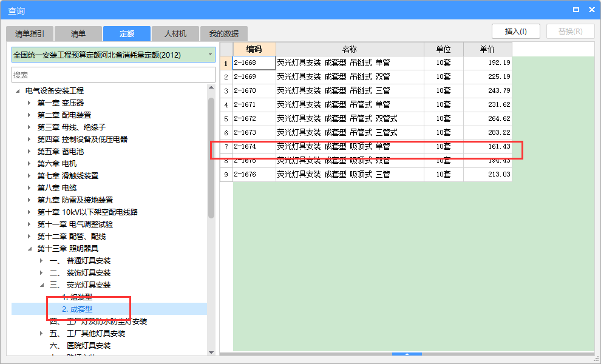Expand 第六章 电机 node
This screenshot has width=601, height=364.
click(29, 164)
